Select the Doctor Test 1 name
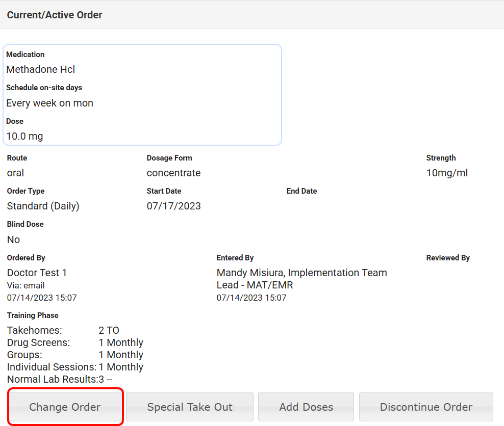This screenshot has width=504, height=426. (37, 273)
